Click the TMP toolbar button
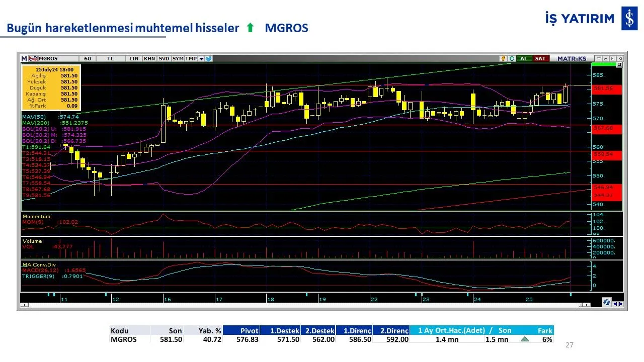 [191, 59]
